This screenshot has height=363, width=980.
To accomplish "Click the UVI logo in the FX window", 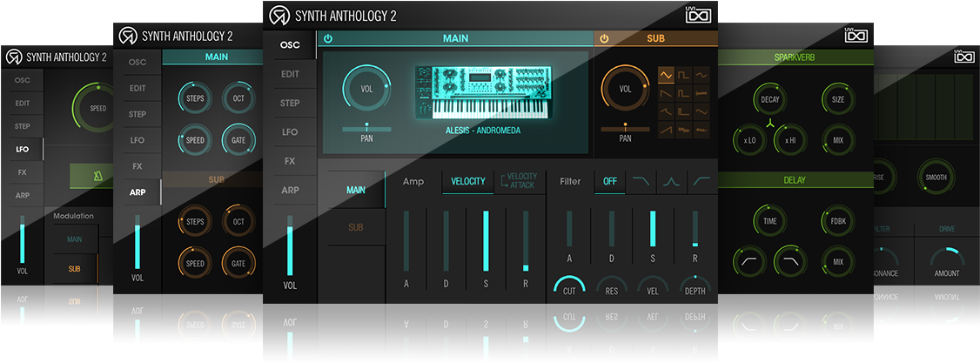I will (x=856, y=35).
